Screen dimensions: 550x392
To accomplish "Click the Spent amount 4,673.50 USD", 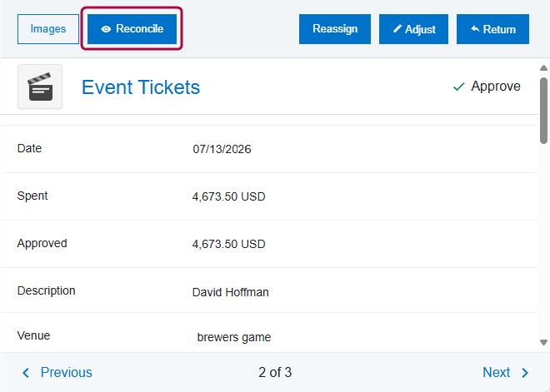I will [x=228, y=197].
